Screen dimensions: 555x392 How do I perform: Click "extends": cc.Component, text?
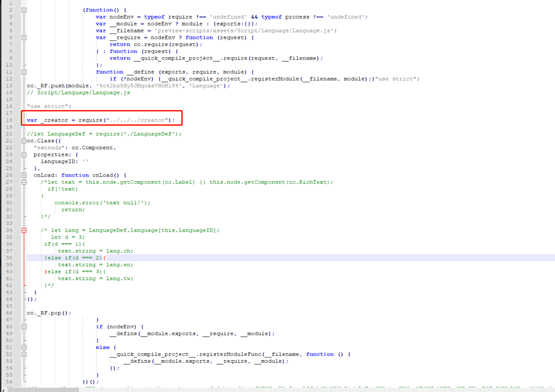click(74, 147)
